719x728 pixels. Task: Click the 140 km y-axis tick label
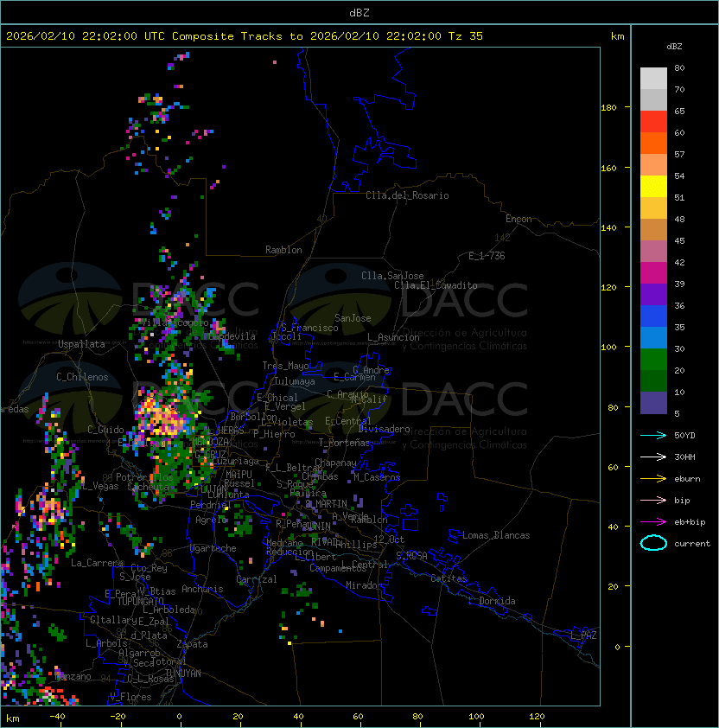[608, 227]
